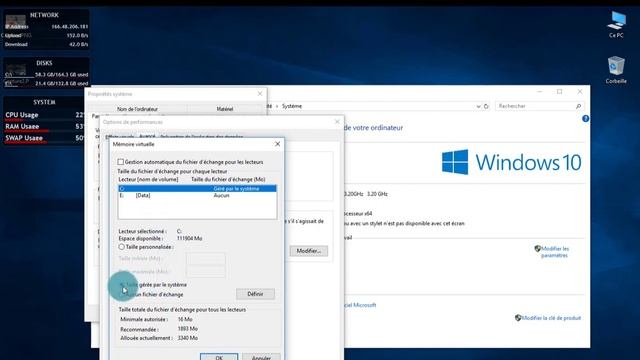640x360 pixels.
Task: Open the Microsoft software licence link
Action: pos(360,305)
